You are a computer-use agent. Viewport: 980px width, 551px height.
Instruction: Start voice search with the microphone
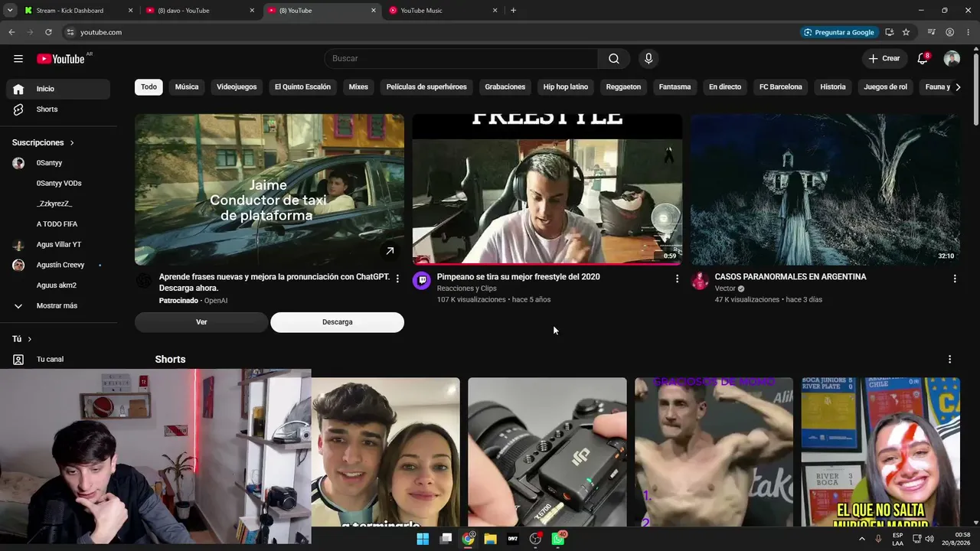click(x=648, y=59)
